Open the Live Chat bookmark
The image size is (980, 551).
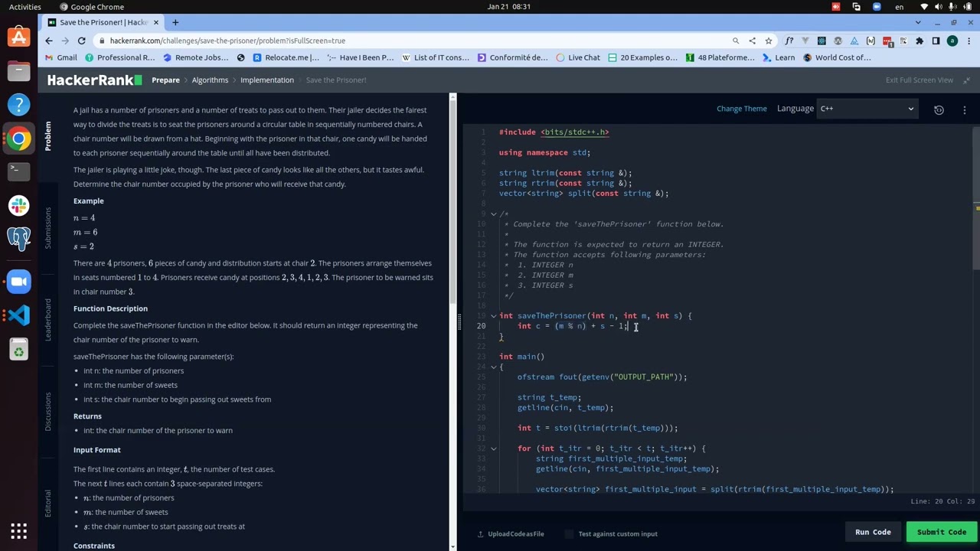[578, 57]
